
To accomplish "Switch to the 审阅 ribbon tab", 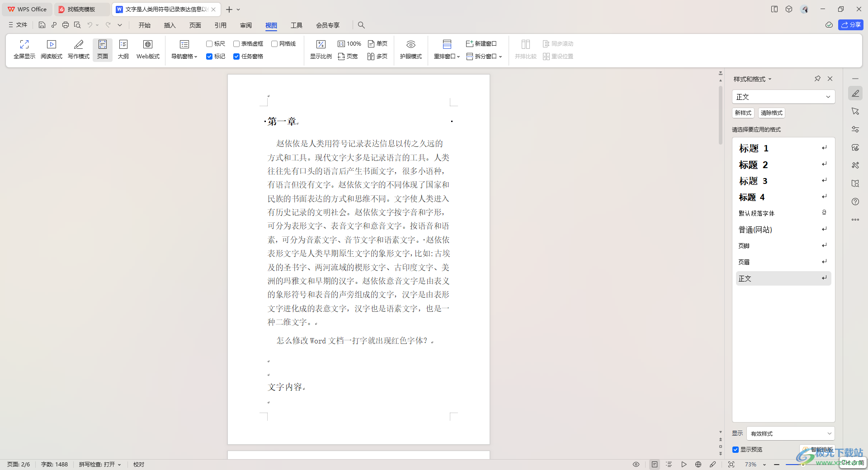I will click(x=246, y=25).
